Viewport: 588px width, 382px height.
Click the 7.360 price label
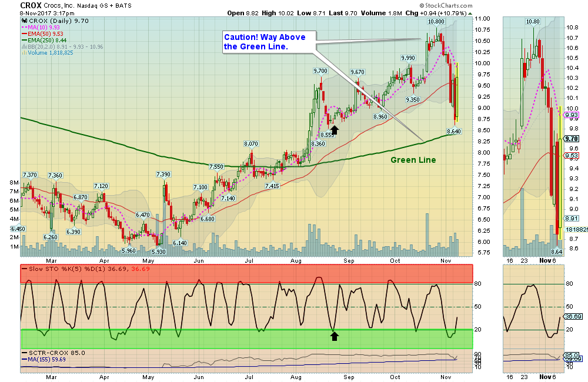[x=55, y=176]
